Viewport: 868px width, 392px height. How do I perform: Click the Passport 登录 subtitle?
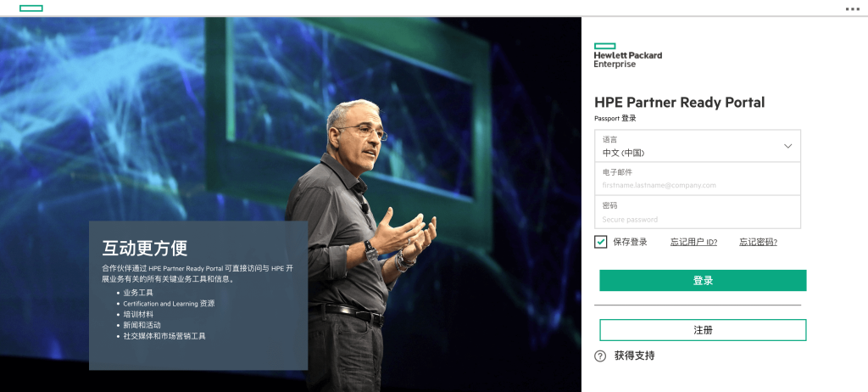pos(615,119)
